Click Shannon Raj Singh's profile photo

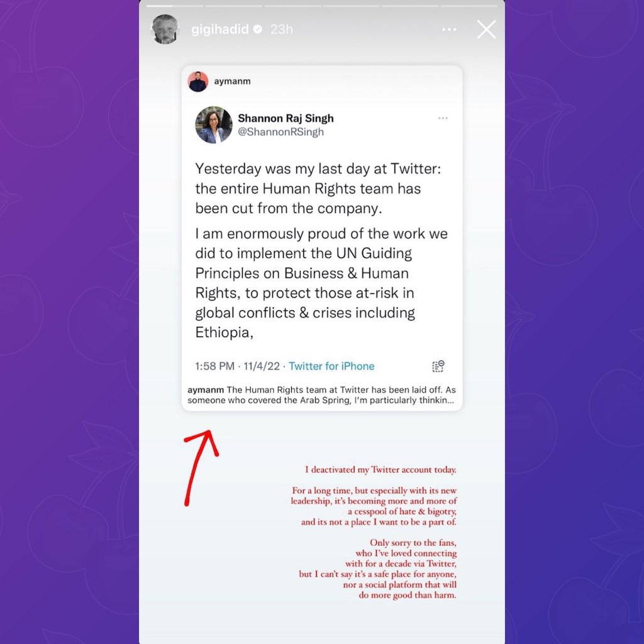(214, 125)
